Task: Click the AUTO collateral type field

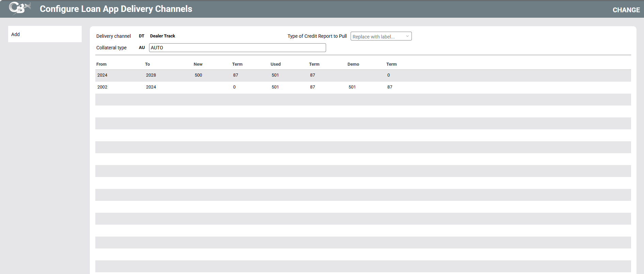Action: pyautogui.click(x=237, y=48)
